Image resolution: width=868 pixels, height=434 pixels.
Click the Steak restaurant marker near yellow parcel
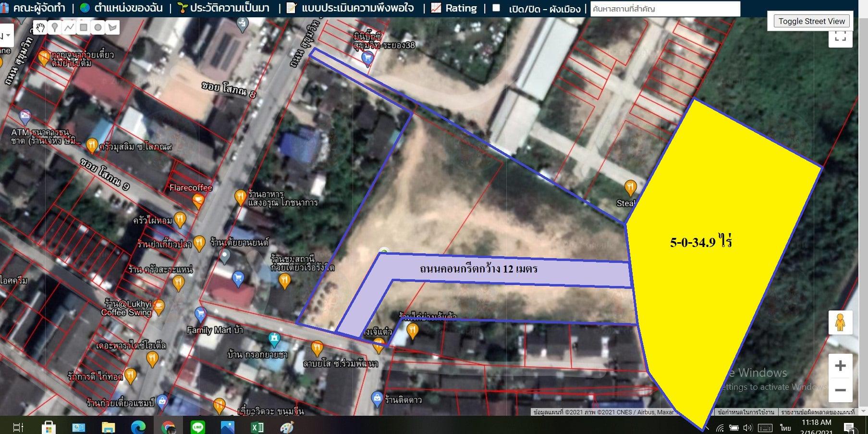(630, 188)
